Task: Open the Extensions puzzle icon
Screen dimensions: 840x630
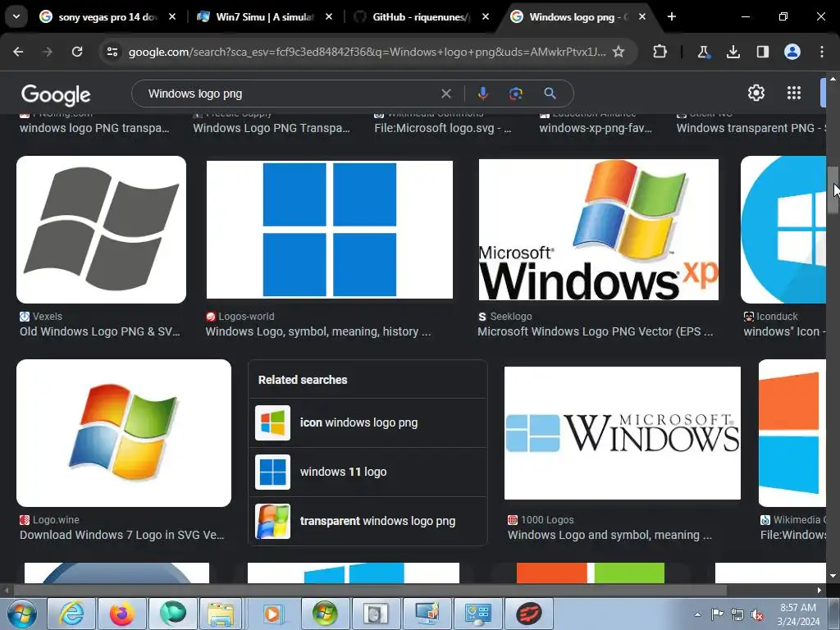Action: point(660,52)
